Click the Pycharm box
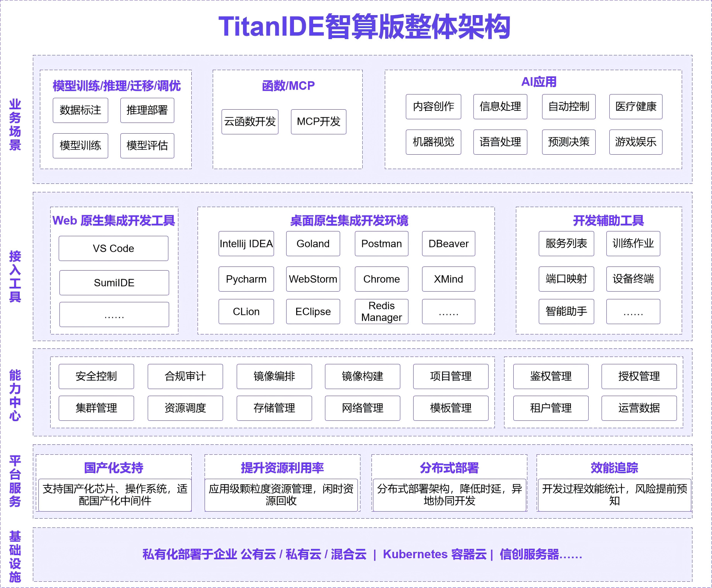This screenshot has width=712, height=588. pos(246,279)
